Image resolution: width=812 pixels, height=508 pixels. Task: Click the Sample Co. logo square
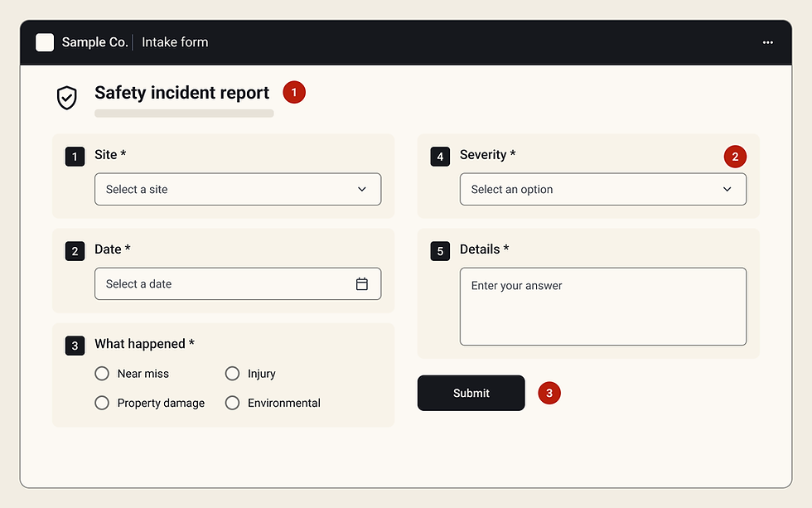pos(45,42)
